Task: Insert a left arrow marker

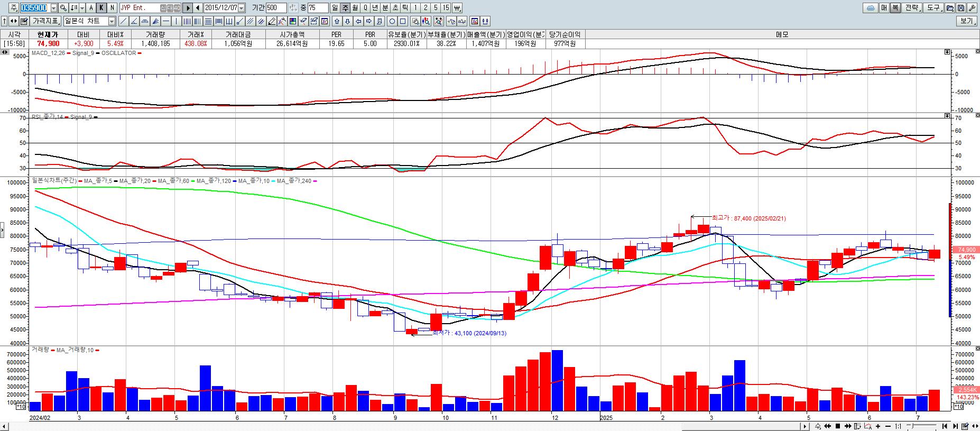Action: click(x=358, y=22)
